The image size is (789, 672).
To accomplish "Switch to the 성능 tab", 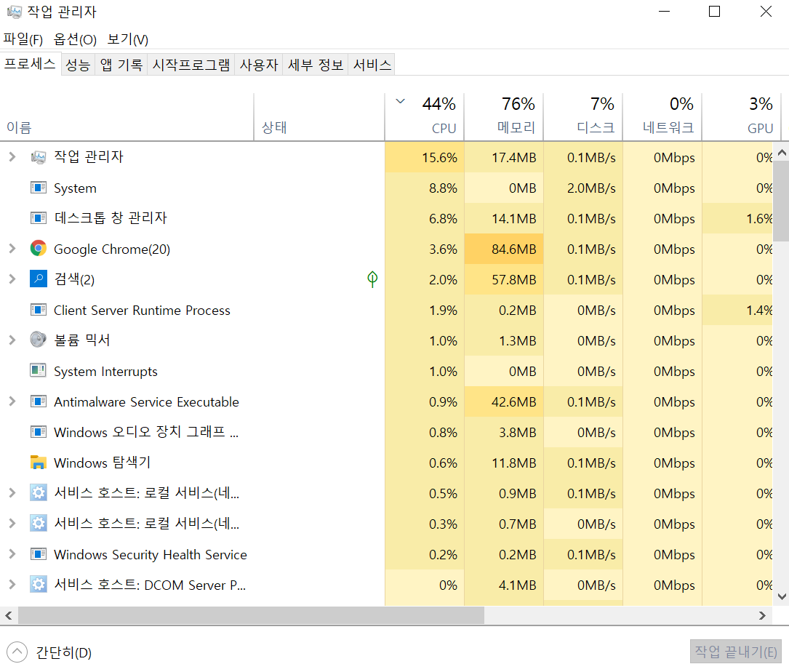I will click(x=78, y=65).
